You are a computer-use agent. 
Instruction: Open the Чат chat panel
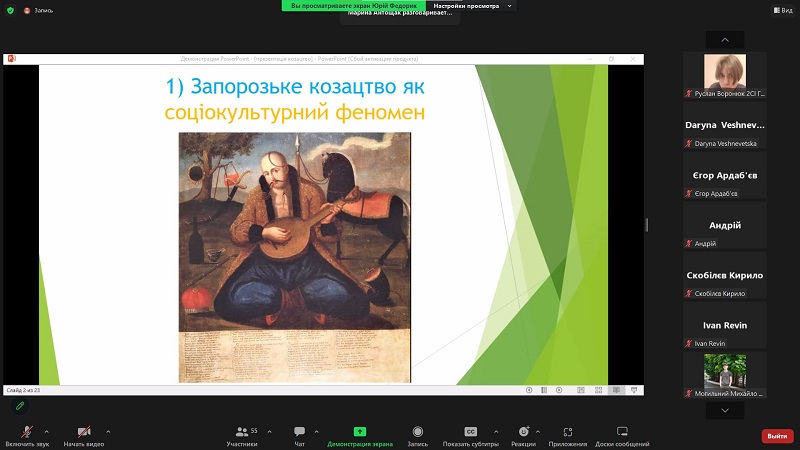[x=299, y=436]
